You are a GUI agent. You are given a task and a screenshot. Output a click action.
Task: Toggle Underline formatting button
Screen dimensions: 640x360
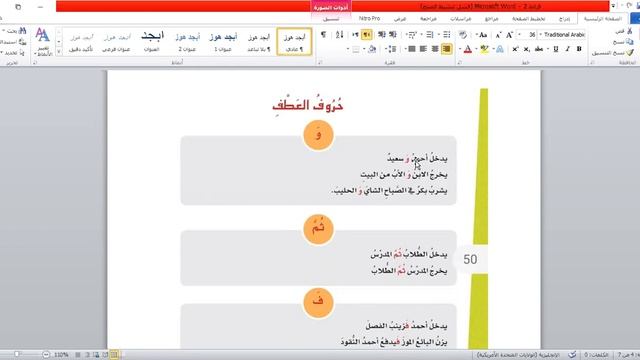(x=556, y=49)
